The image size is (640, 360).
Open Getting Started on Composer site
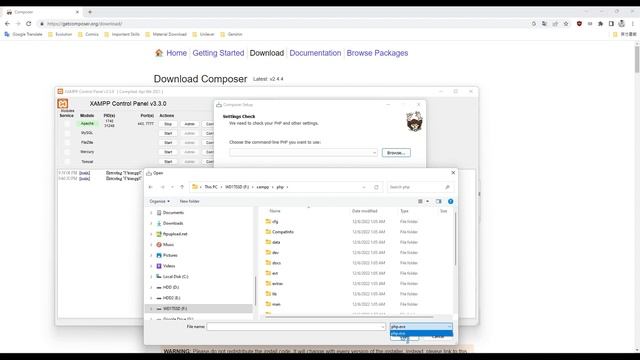coord(218,53)
